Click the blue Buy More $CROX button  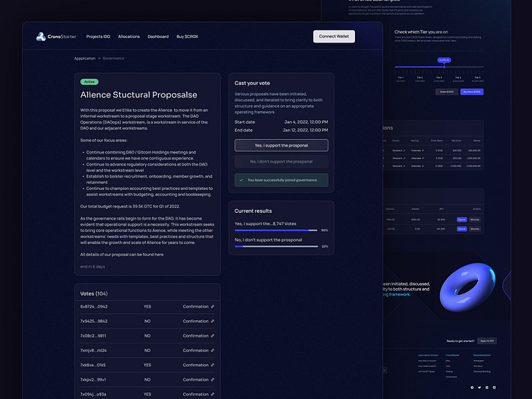(472, 92)
